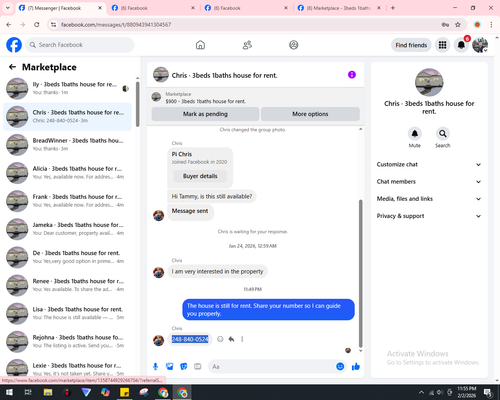The height and width of the screenshot is (400, 500).
Task: Open the Windows Start menu
Action: coord(9,392)
